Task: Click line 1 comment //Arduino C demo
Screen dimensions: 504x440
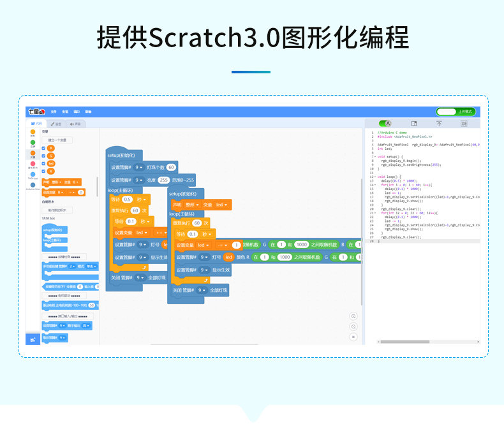Action: (392, 133)
